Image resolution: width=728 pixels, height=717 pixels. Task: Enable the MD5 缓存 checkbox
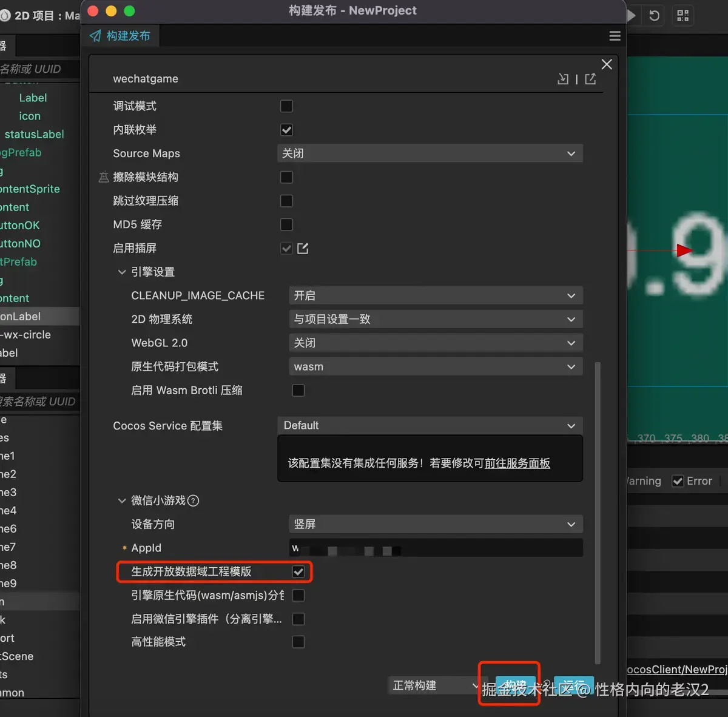coord(286,224)
